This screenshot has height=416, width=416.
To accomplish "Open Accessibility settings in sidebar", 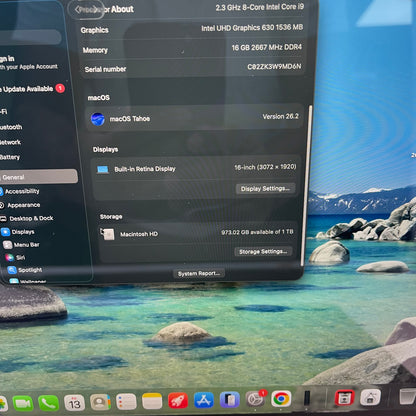I will pos(20,191).
